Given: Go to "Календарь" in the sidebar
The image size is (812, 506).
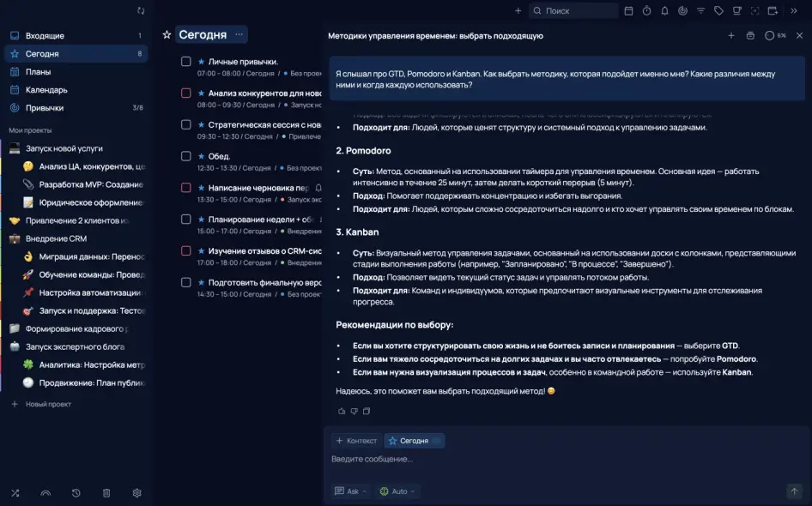Looking at the screenshot, I should tap(46, 90).
